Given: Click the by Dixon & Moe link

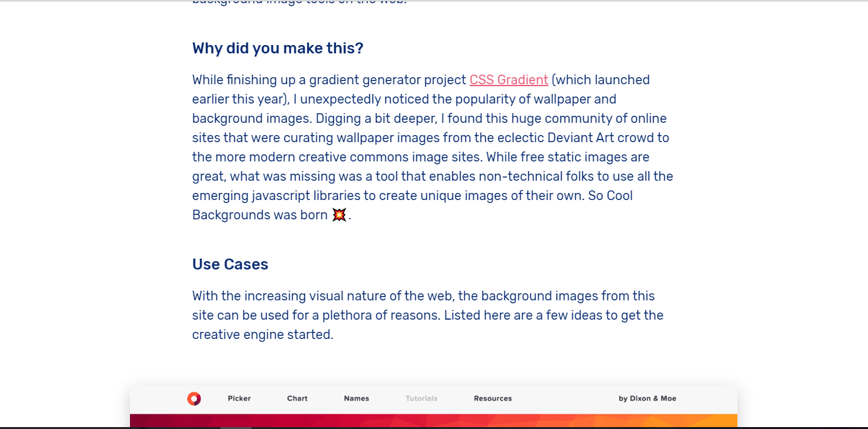Looking at the screenshot, I should click(647, 399).
